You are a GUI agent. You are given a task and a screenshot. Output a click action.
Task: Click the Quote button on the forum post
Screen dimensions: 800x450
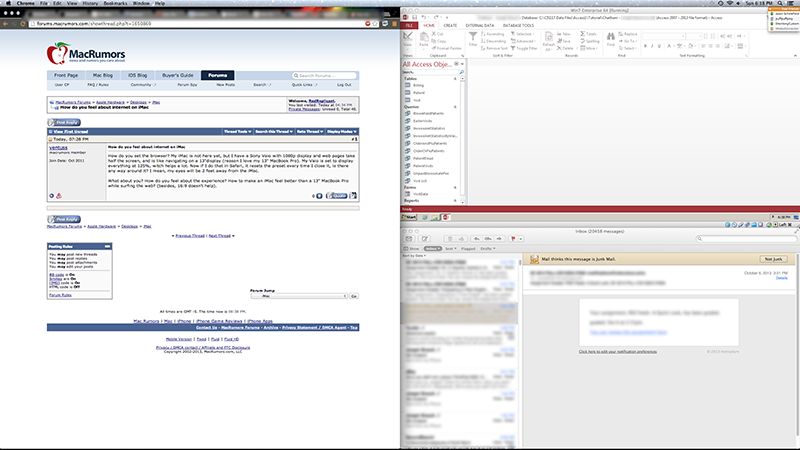point(337,196)
